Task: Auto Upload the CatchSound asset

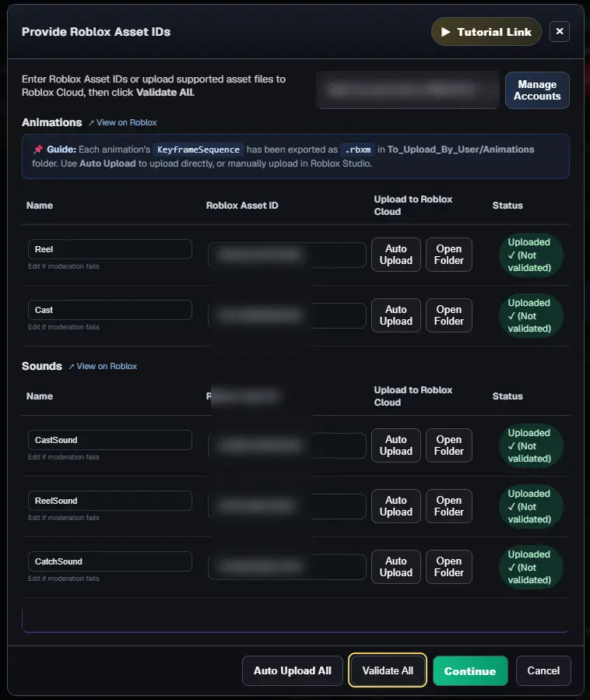Action: 396,567
